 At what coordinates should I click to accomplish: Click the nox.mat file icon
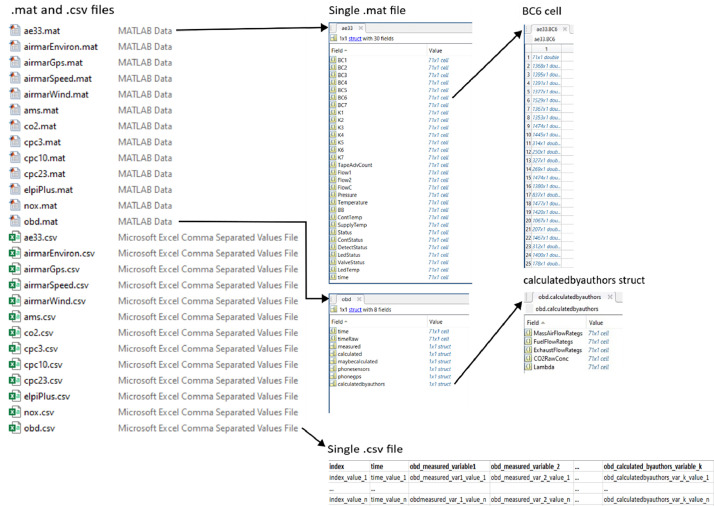[15, 205]
